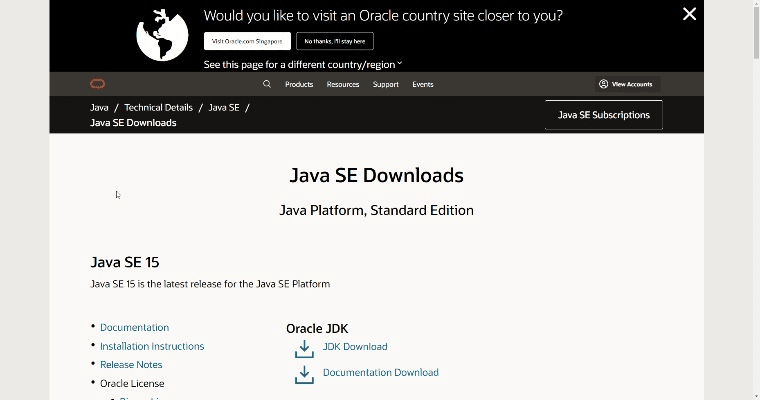Open the Support menu
The width and height of the screenshot is (760, 400).
(x=386, y=84)
